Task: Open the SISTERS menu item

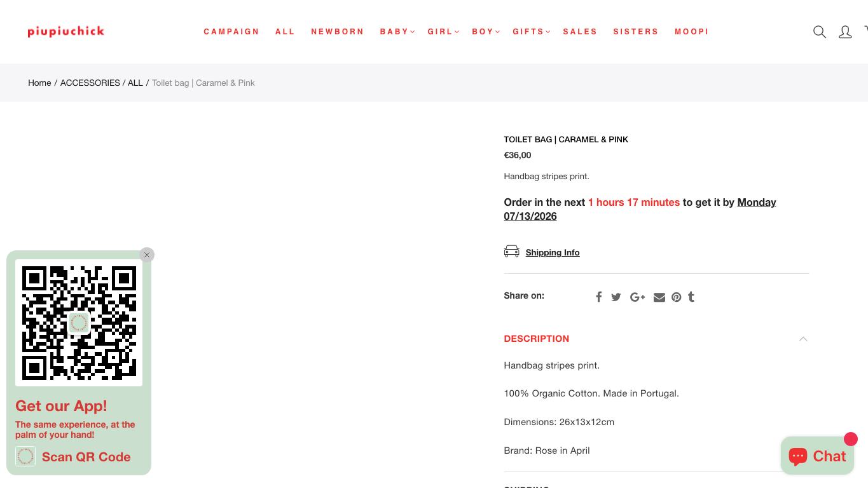Action: point(636,32)
